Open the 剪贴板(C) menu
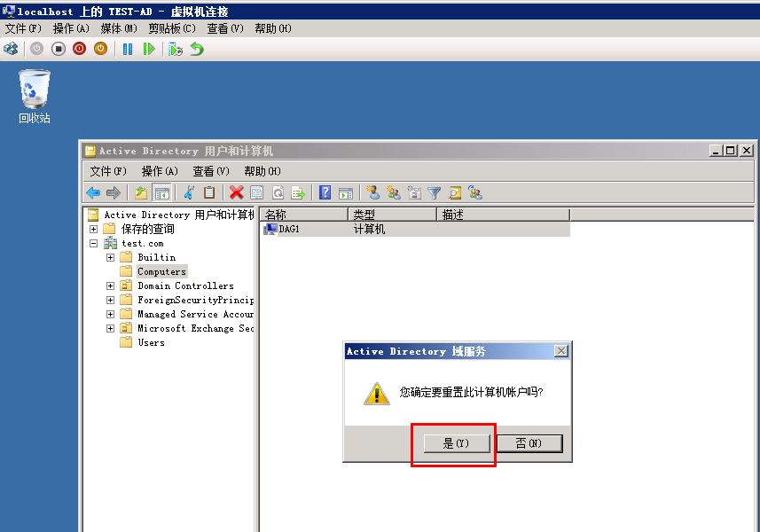Screen dimensions: 760x532 [172, 28]
